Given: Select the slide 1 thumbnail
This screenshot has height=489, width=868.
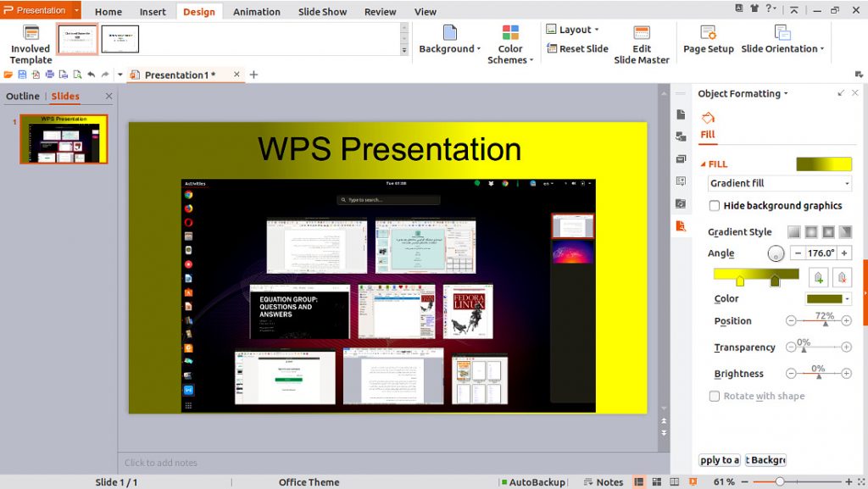Looking at the screenshot, I should click(x=64, y=139).
